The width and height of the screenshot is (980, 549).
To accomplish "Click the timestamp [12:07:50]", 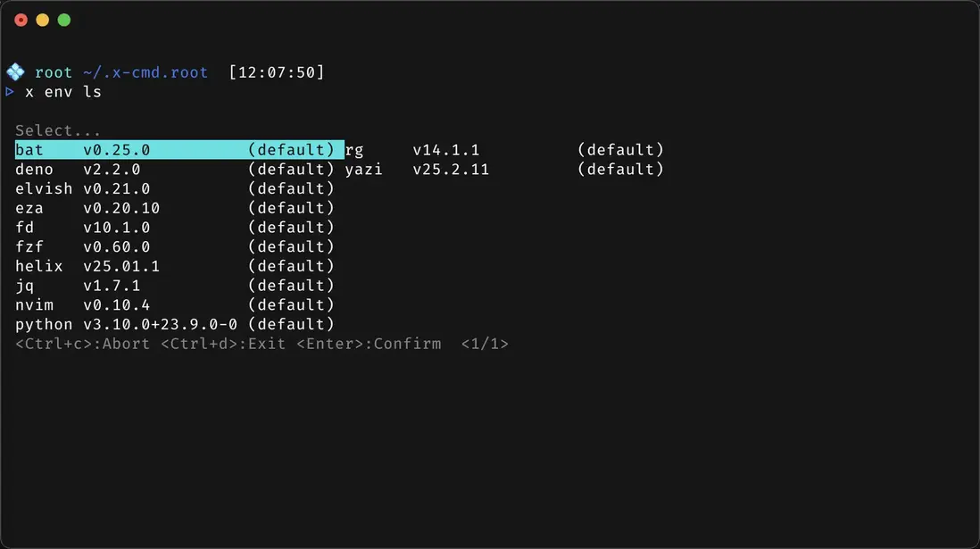I will [x=277, y=71].
